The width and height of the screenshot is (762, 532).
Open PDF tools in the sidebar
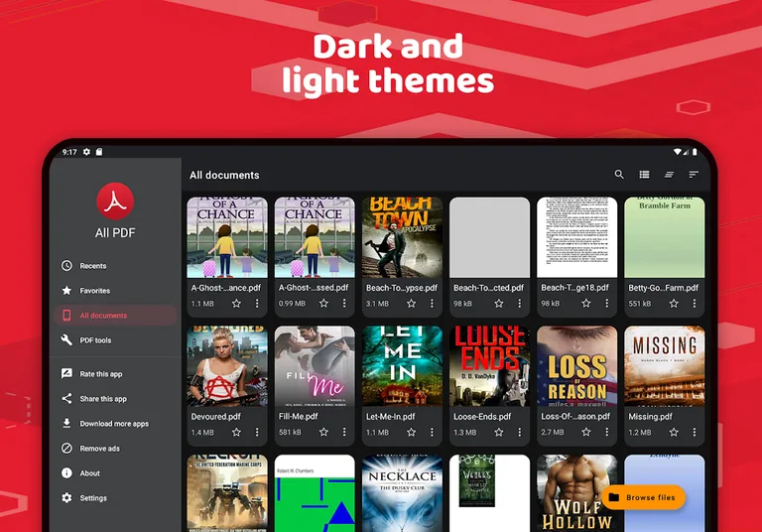(116, 339)
